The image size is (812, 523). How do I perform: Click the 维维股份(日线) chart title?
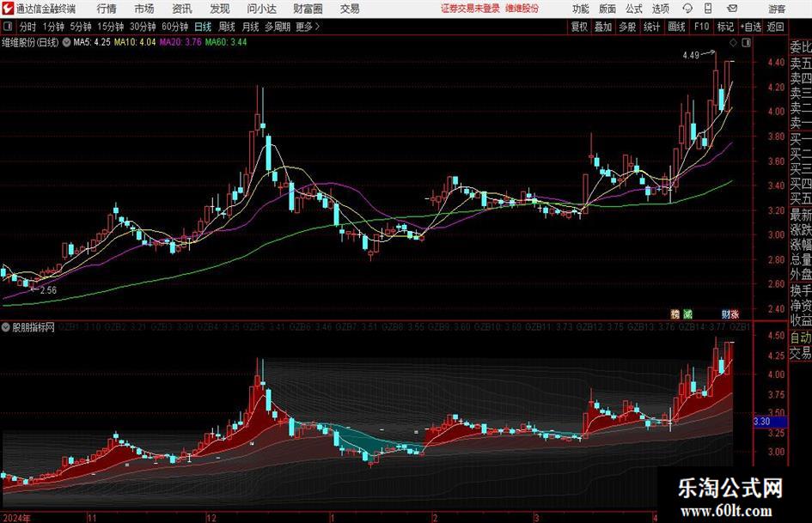pyautogui.click(x=30, y=42)
